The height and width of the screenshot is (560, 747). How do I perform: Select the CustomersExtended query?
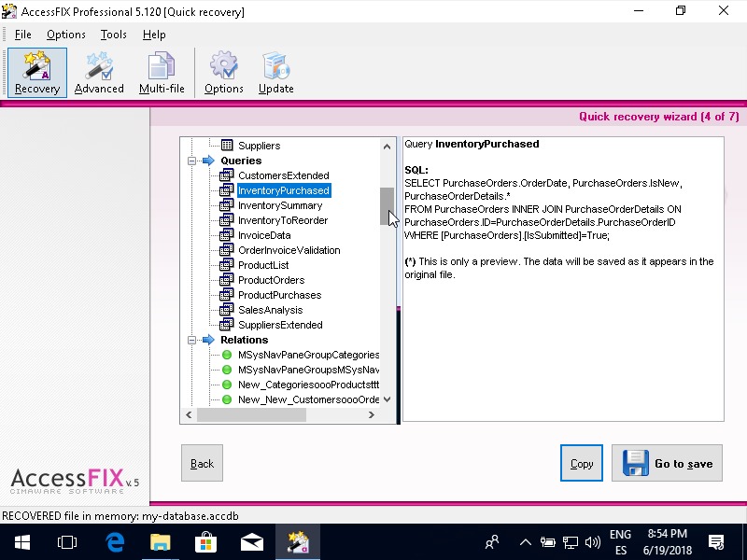tap(283, 175)
